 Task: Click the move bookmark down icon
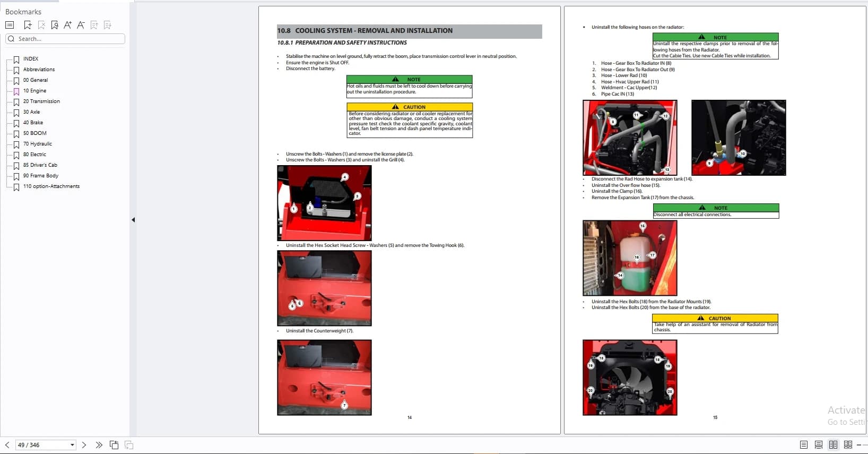click(x=108, y=25)
